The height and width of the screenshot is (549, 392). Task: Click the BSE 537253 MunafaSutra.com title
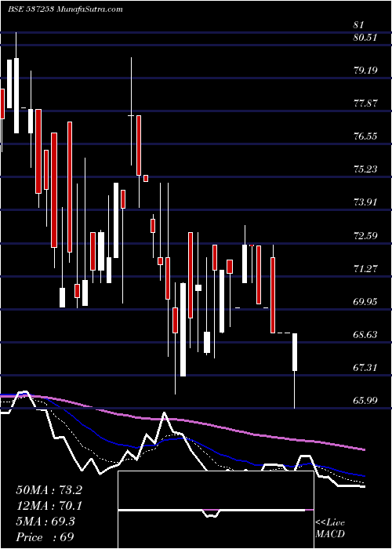[x=65, y=9]
